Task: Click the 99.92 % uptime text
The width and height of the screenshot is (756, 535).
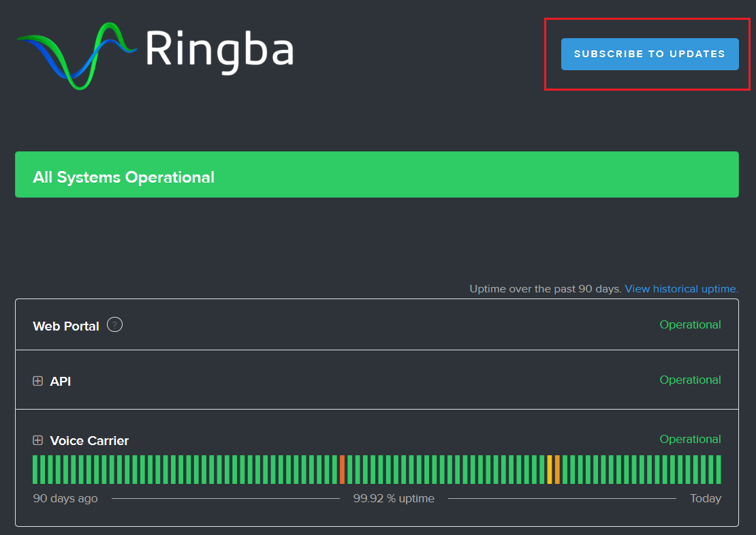Action: (x=394, y=498)
